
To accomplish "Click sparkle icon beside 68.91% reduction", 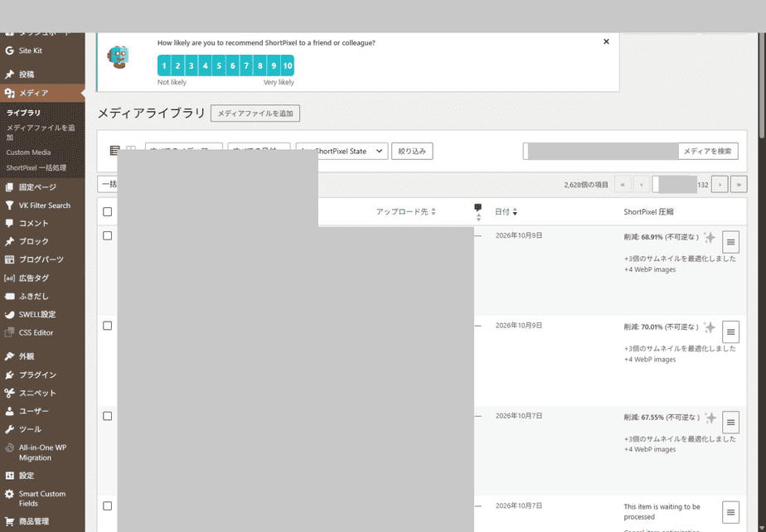I will [x=710, y=238].
